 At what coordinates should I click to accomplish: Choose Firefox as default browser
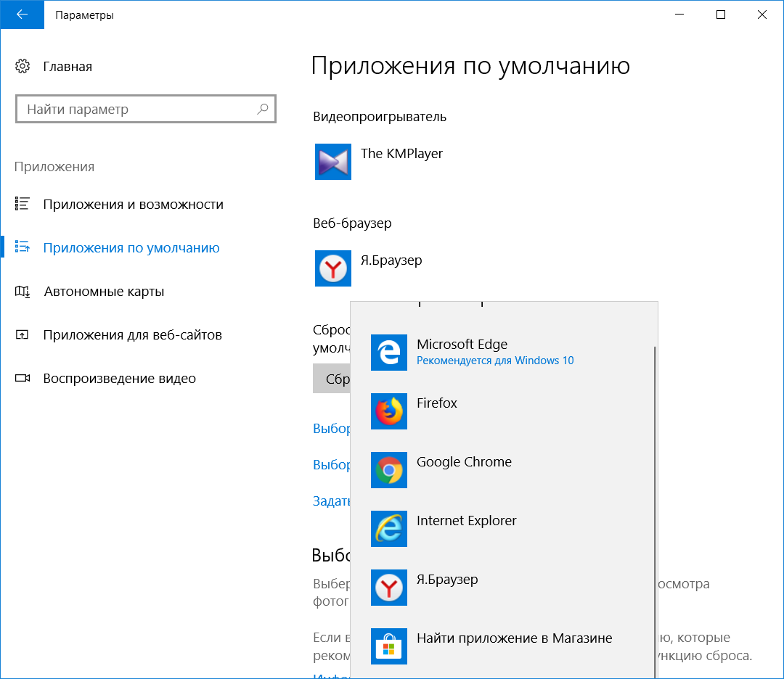(x=503, y=411)
